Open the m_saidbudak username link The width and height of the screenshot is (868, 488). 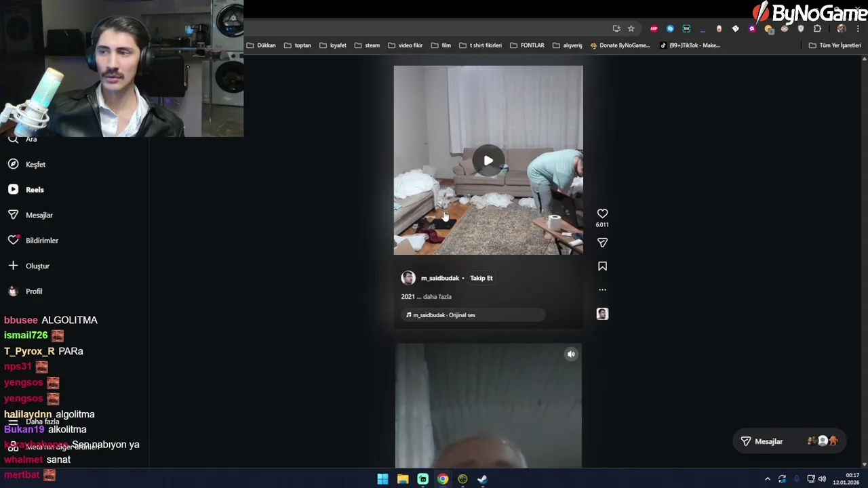[x=440, y=278]
